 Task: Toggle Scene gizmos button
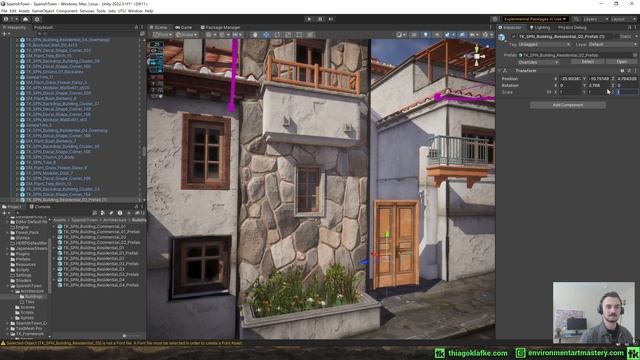[x=486, y=35]
